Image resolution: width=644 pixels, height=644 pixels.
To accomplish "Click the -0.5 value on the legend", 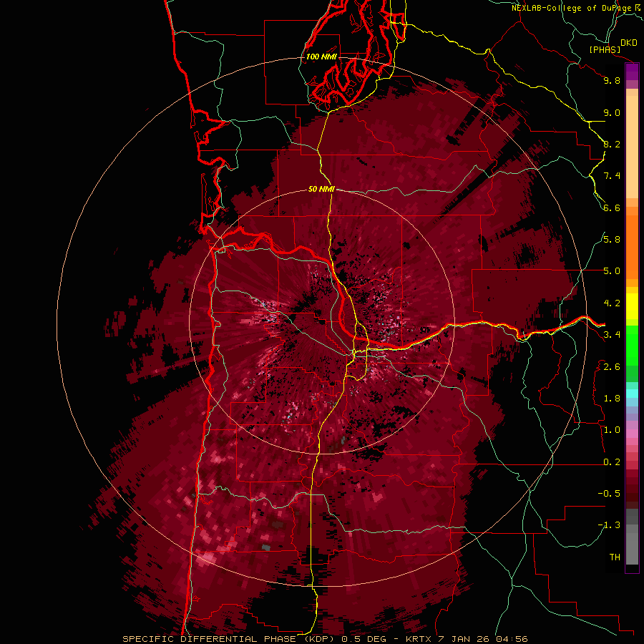I will [x=609, y=493].
